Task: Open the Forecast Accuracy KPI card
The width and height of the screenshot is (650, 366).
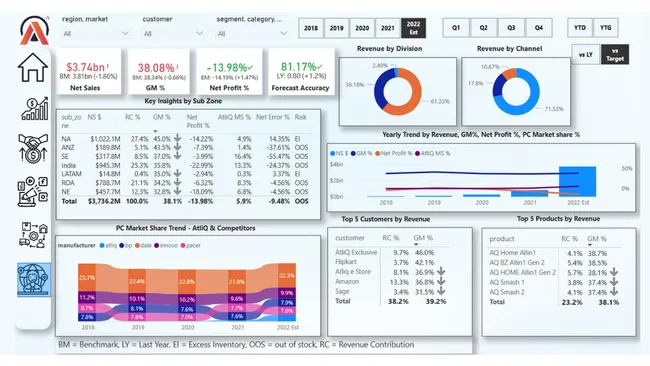Action: pyautogui.click(x=301, y=71)
